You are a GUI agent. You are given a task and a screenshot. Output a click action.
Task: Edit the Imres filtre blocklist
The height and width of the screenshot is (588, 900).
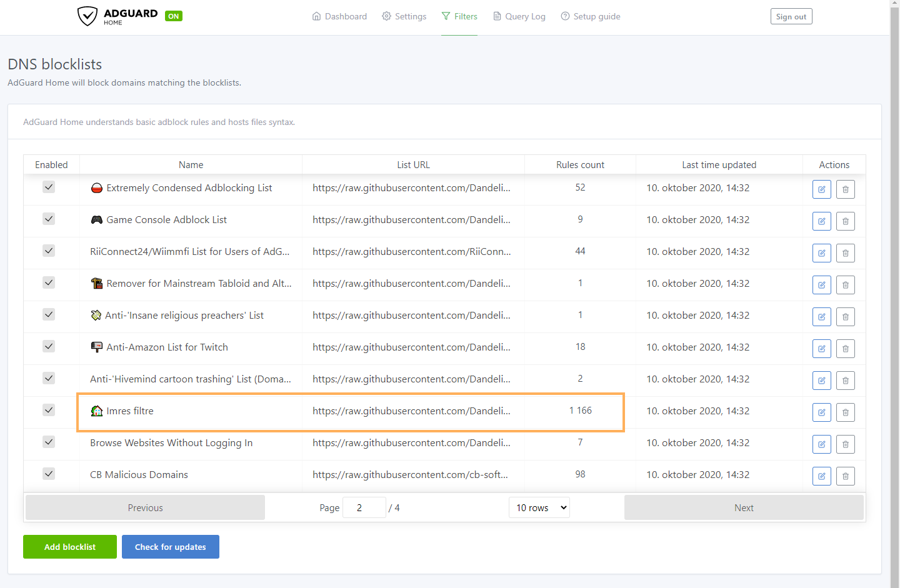[822, 412]
